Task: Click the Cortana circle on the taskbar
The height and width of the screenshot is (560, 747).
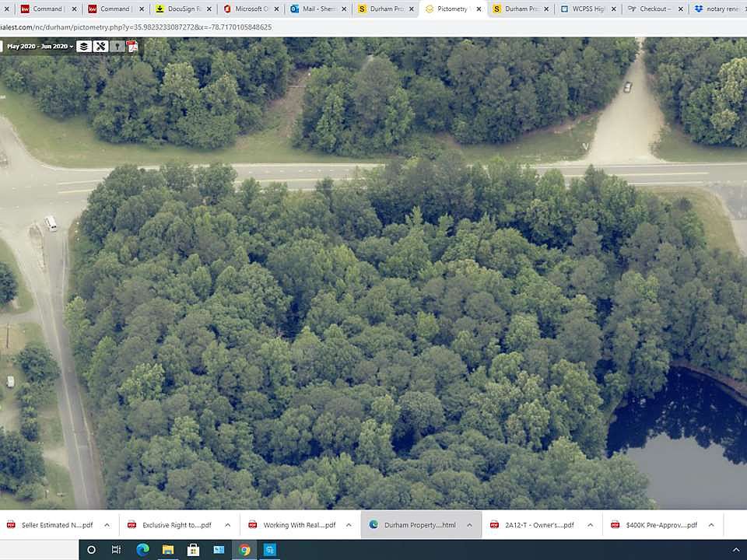Action: 91,550
